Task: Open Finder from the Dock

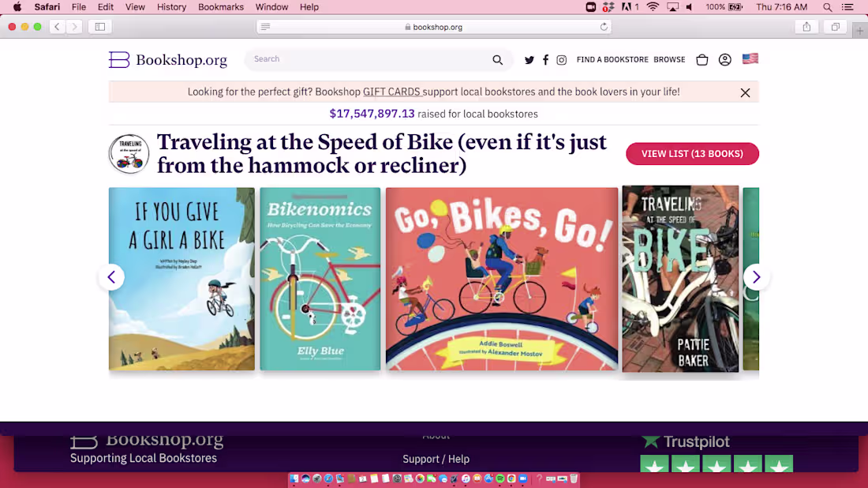Action: pos(294,479)
